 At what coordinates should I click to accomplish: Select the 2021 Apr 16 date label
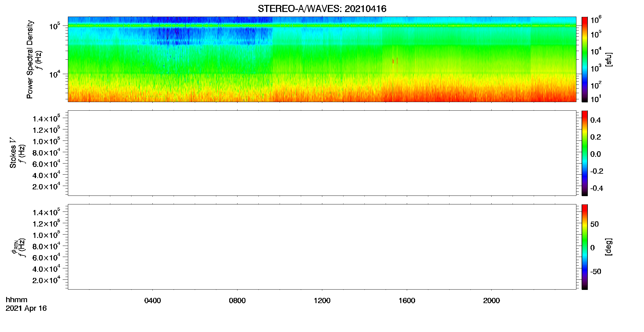(26, 308)
